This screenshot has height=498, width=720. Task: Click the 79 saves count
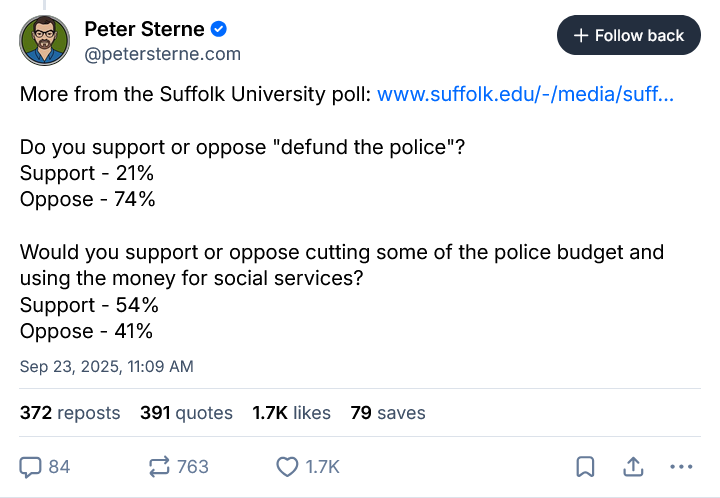(x=388, y=412)
